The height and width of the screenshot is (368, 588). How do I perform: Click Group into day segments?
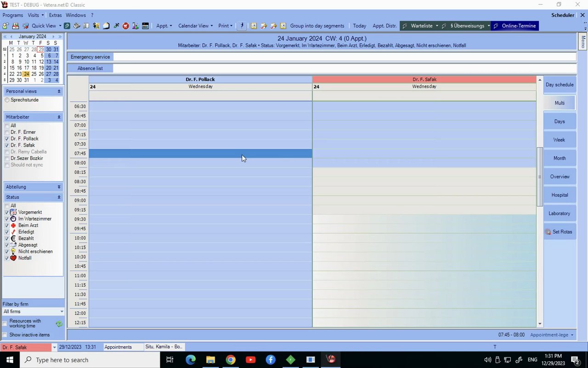coord(317,26)
